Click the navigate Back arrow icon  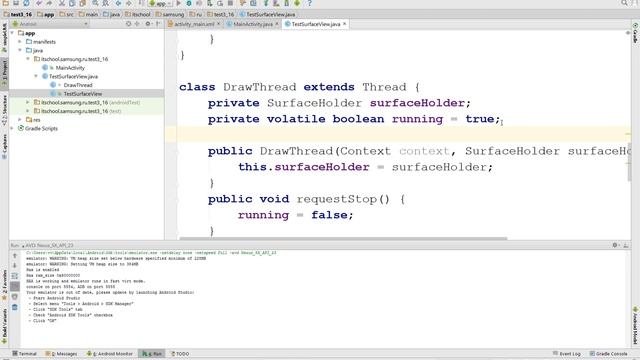(118, 3)
